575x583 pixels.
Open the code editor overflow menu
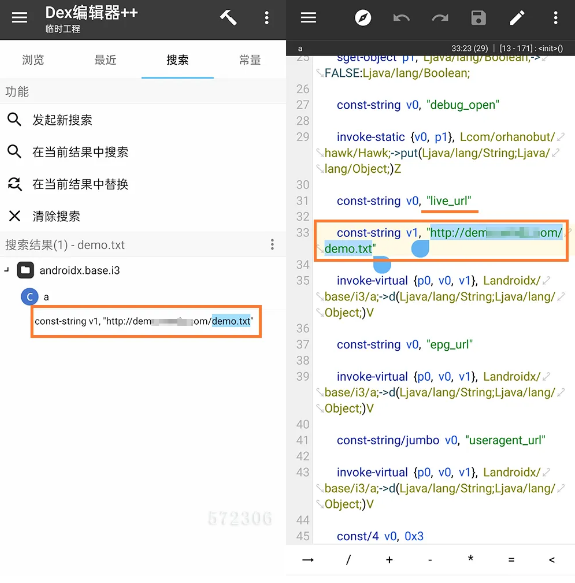[555, 17]
